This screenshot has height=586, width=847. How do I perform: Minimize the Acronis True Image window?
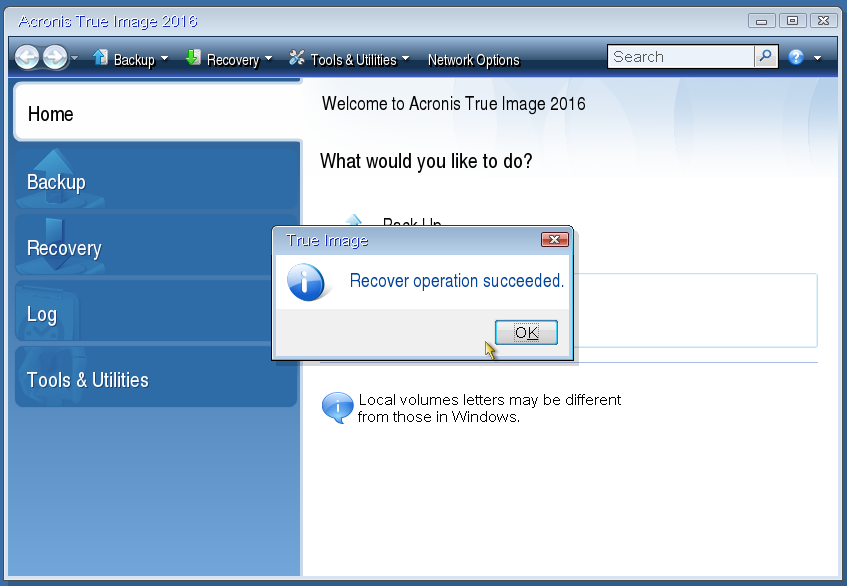(762, 21)
